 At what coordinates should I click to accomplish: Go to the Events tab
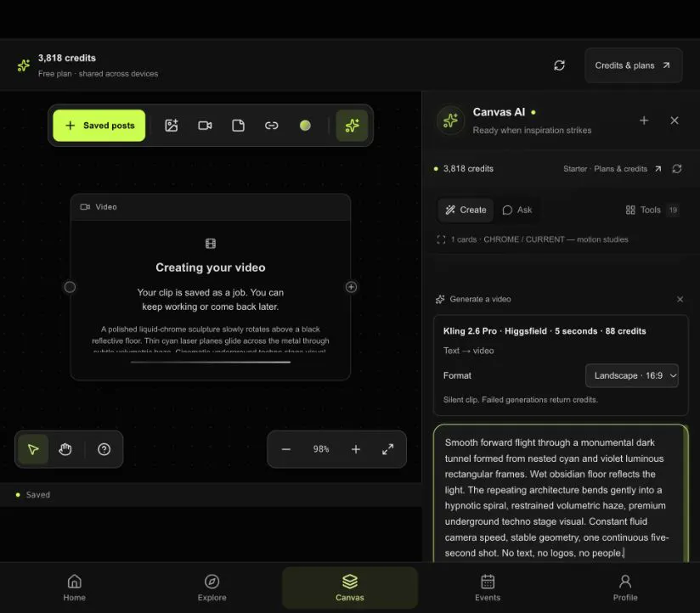[x=488, y=588]
